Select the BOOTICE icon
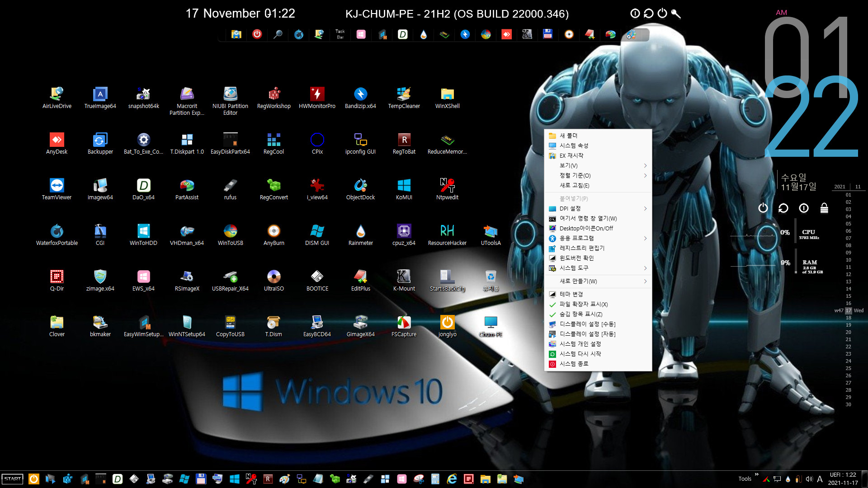The image size is (868, 488). (317, 280)
